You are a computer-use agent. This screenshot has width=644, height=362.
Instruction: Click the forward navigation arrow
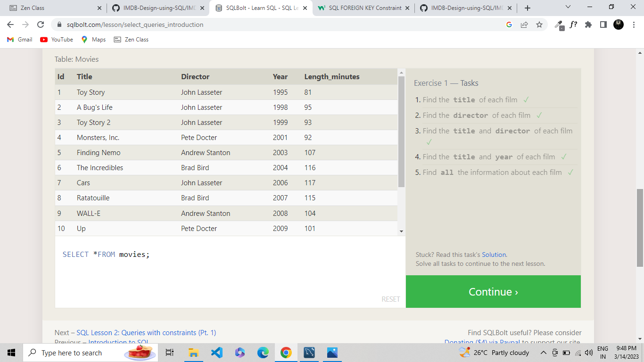click(x=25, y=25)
